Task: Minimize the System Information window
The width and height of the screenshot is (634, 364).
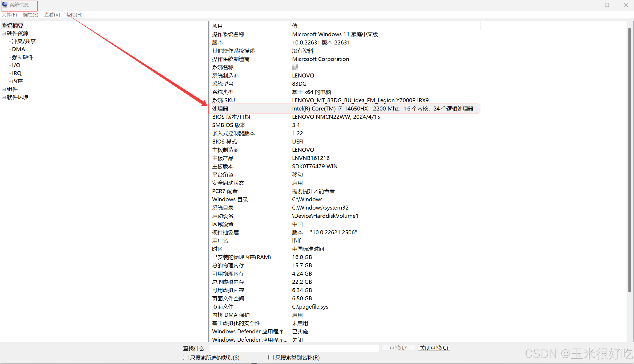Action: coord(588,5)
